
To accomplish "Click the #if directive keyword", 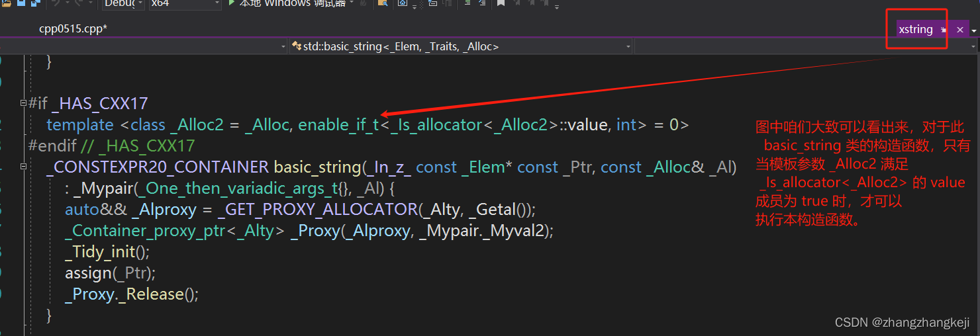I will pos(38,103).
